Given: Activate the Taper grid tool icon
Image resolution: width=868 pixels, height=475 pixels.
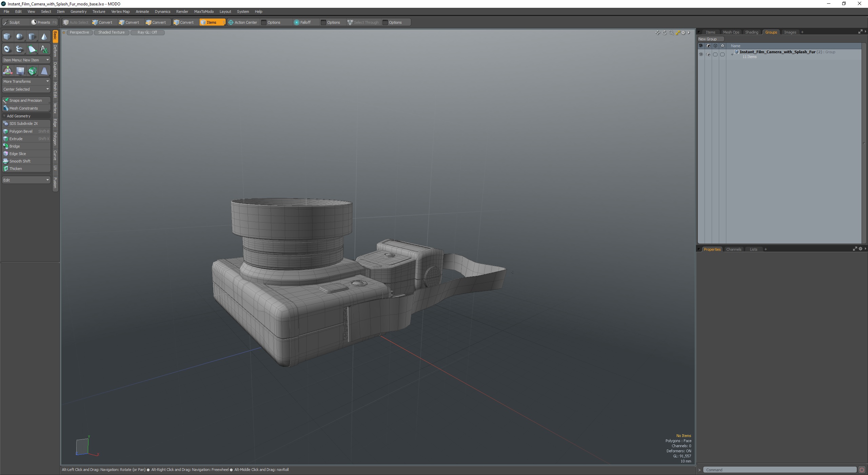Looking at the screenshot, I should pos(44,71).
